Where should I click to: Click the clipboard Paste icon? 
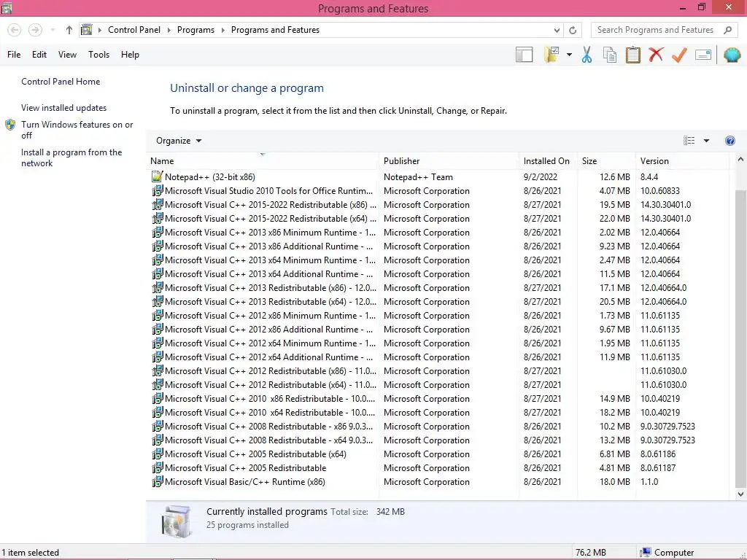632,55
